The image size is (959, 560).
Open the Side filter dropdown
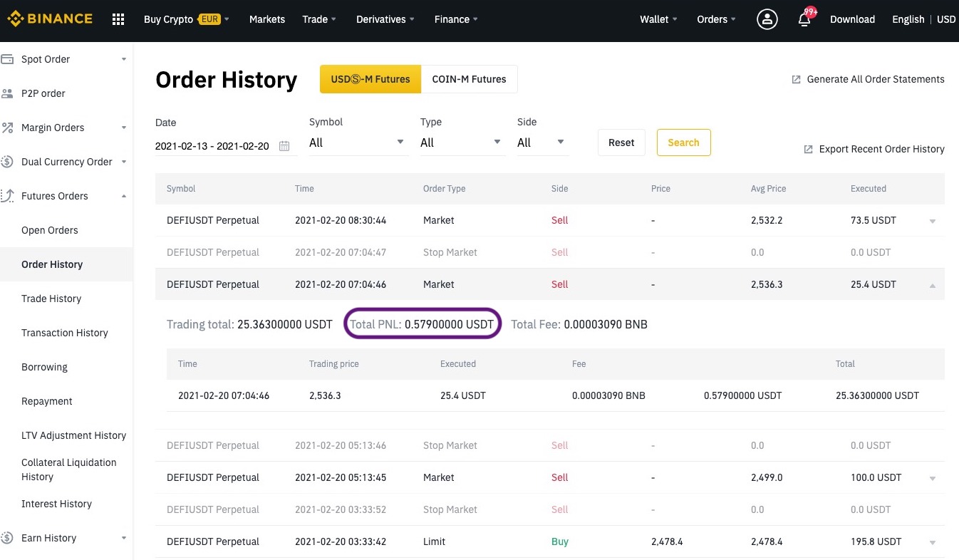click(543, 142)
